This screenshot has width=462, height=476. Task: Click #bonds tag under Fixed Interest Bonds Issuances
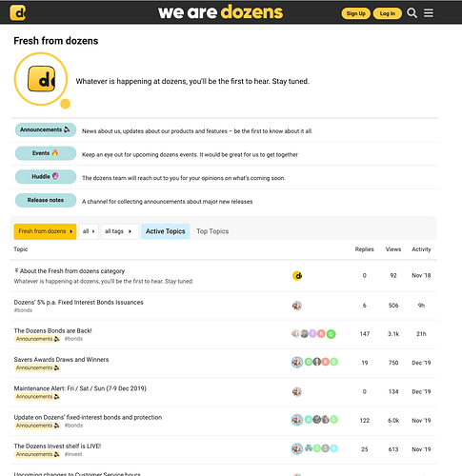coord(23,310)
